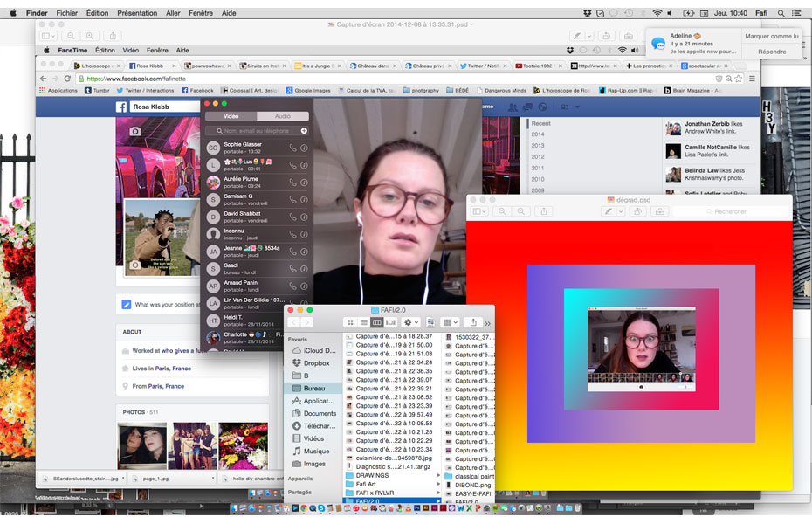Open the Fichier menu in the top menu bar
Screen dimensions: 812x524
click(67, 13)
